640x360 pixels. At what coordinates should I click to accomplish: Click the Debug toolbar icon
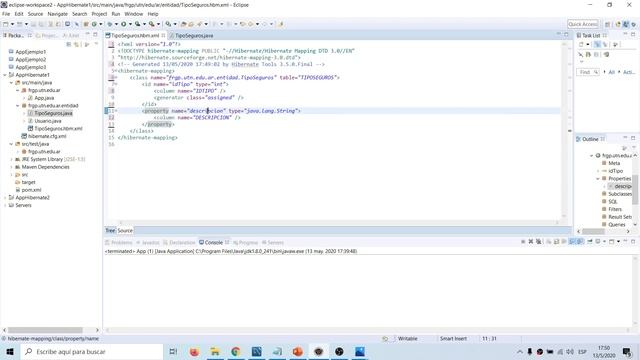[x=109, y=24]
